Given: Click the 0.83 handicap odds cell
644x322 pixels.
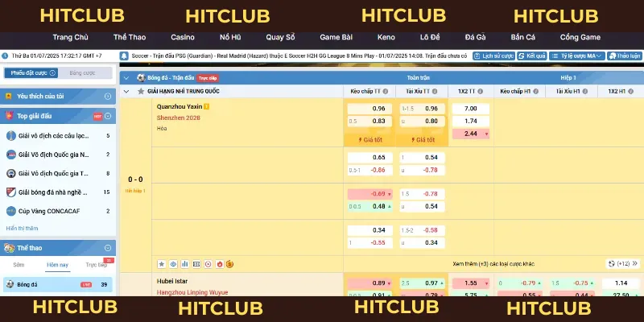Looking at the screenshot, I should point(369,122).
